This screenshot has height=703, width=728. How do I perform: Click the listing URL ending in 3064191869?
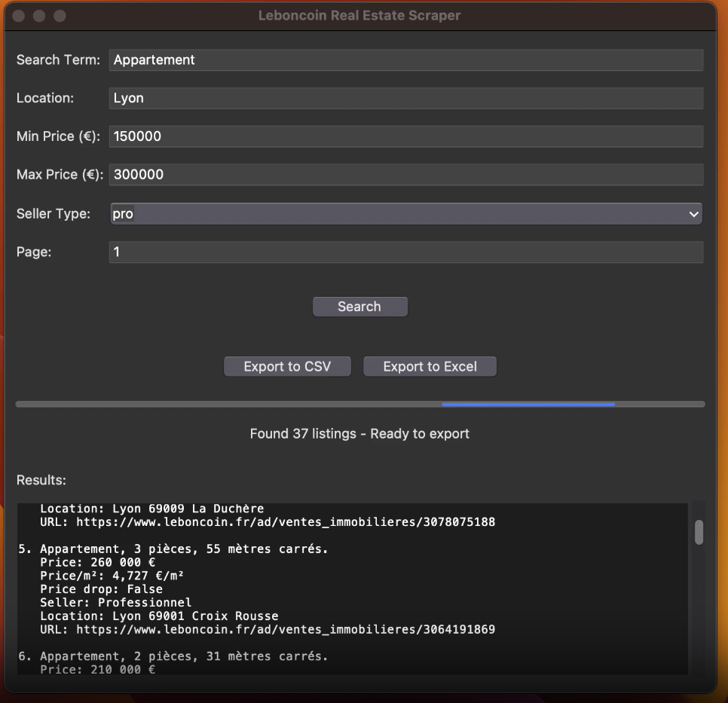pos(285,629)
